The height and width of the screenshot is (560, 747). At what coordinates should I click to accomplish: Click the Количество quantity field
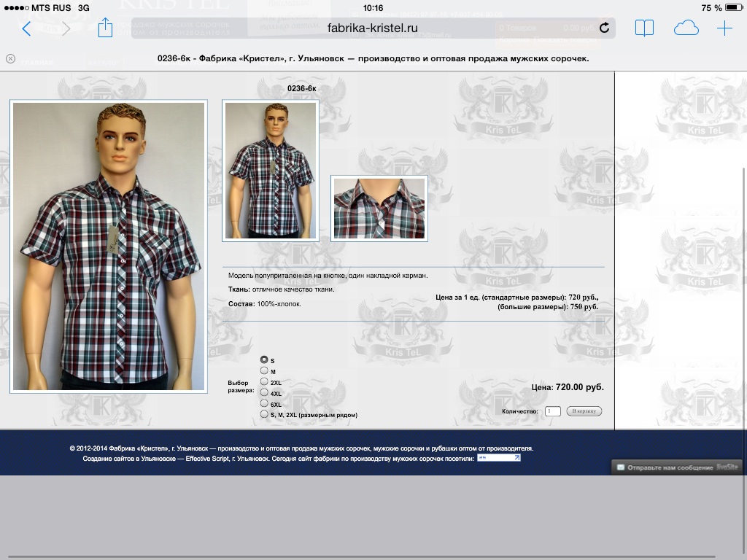click(x=553, y=411)
